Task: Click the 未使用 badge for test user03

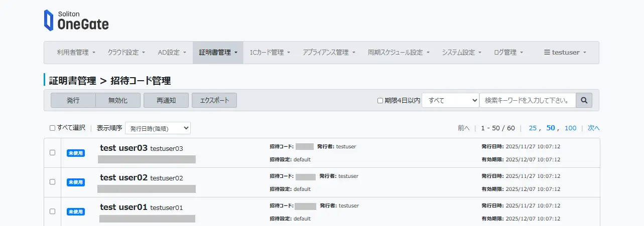Action: coord(76,153)
